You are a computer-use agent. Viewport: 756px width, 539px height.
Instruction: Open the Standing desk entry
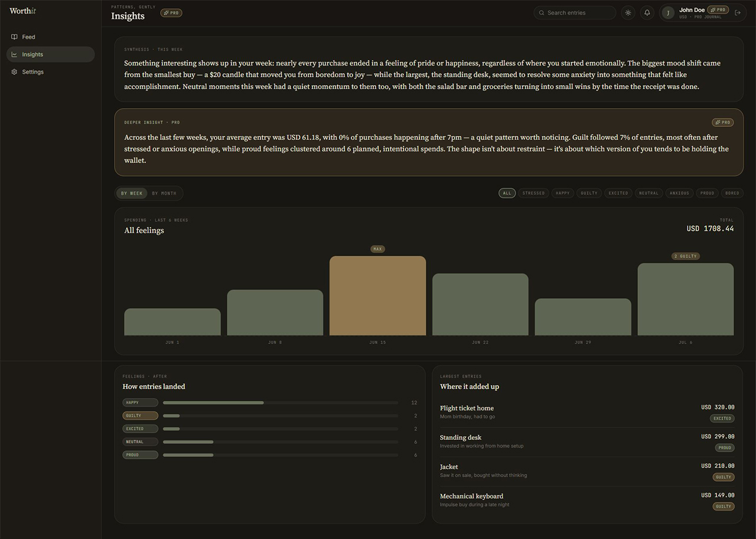[x=587, y=442]
